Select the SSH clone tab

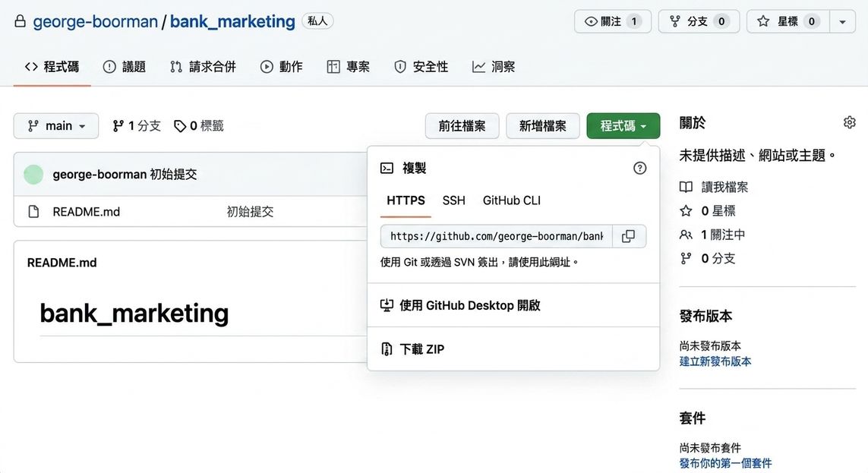point(454,200)
